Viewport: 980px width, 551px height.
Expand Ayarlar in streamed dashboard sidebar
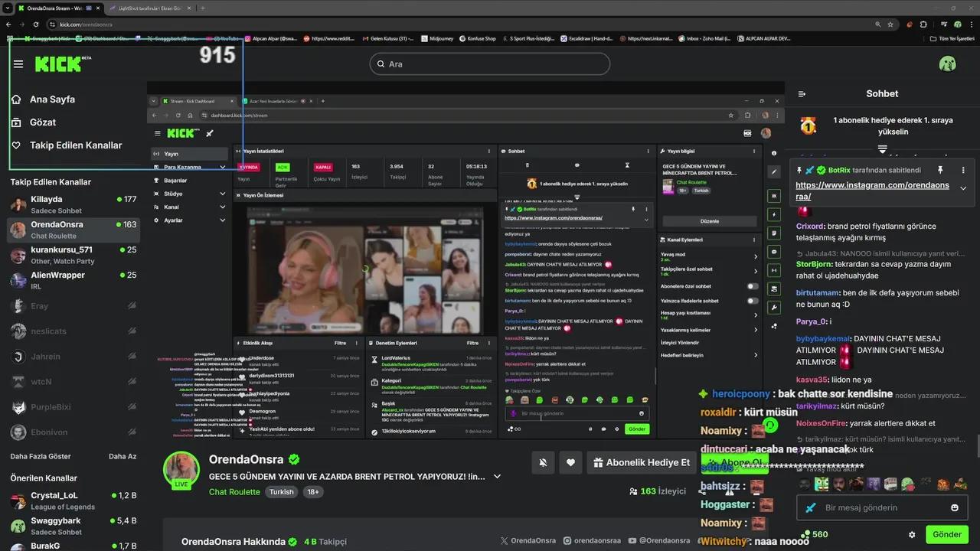coord(223,220)
